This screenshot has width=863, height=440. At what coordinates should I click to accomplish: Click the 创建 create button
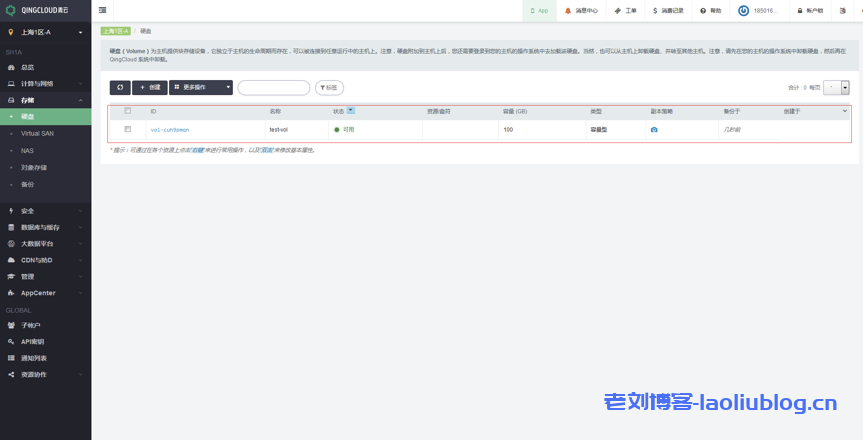149,88
